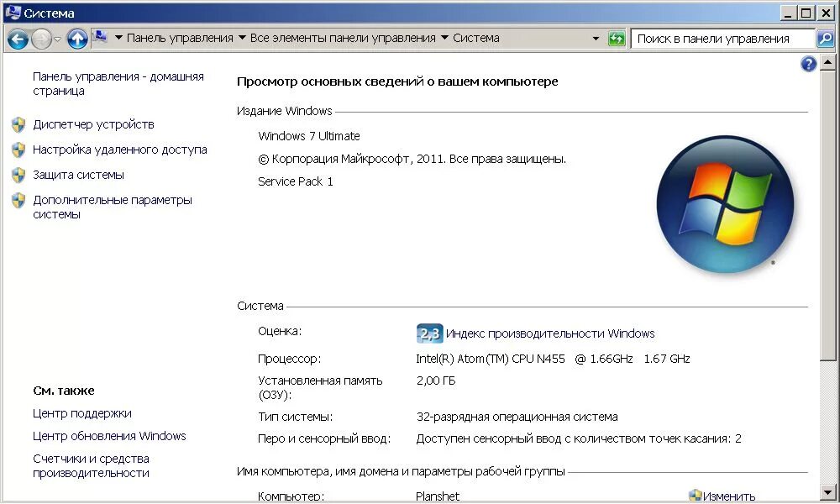Open Счетчики и средства производительности link

91,465
